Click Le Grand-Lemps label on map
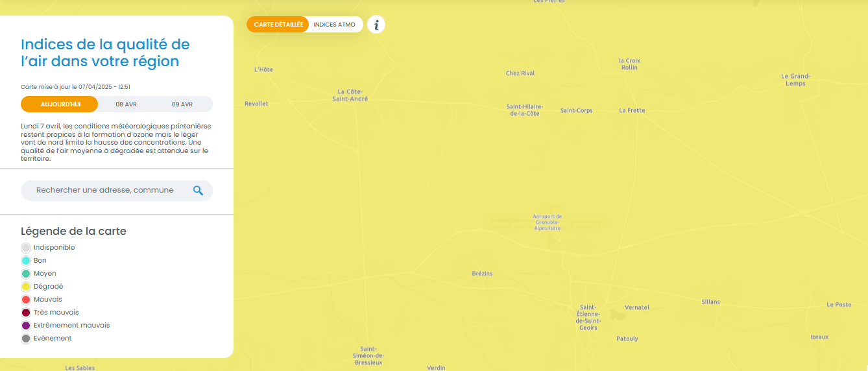Image resolution: width=868 pixels, height=371 pixels. (795, 80)
